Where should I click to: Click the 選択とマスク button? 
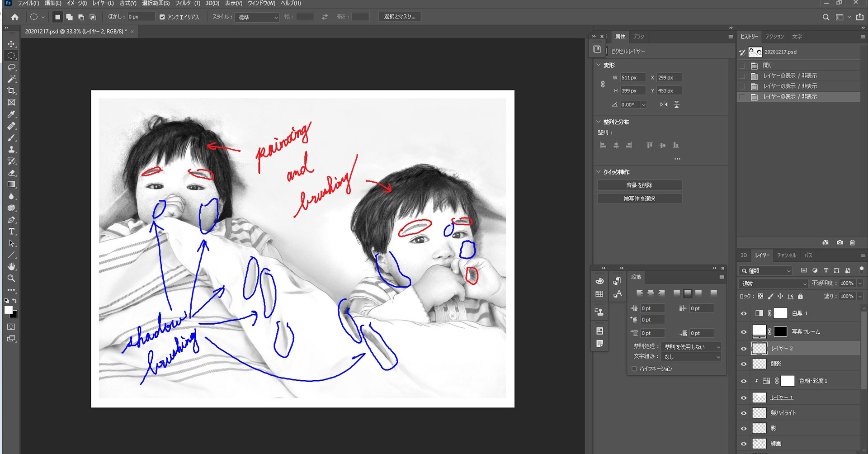(x=400, y=17)
